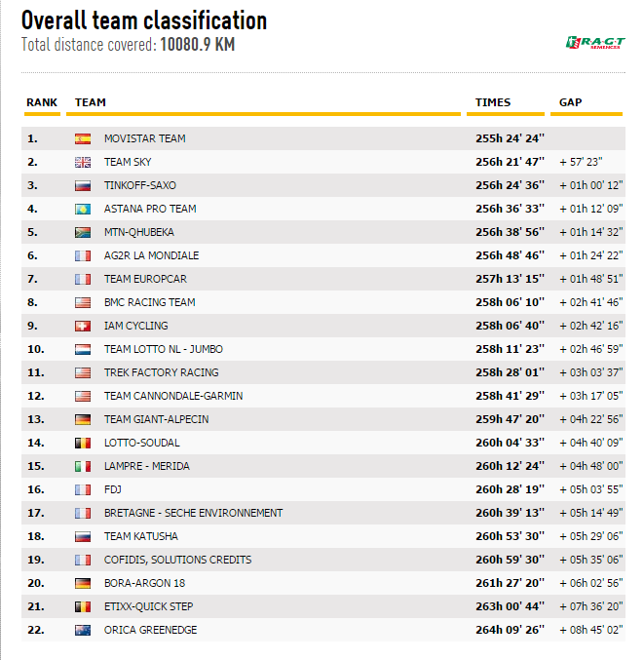
Task: Click the Kazakh flag beside Astana Pro Team
Action: point(83,209)
